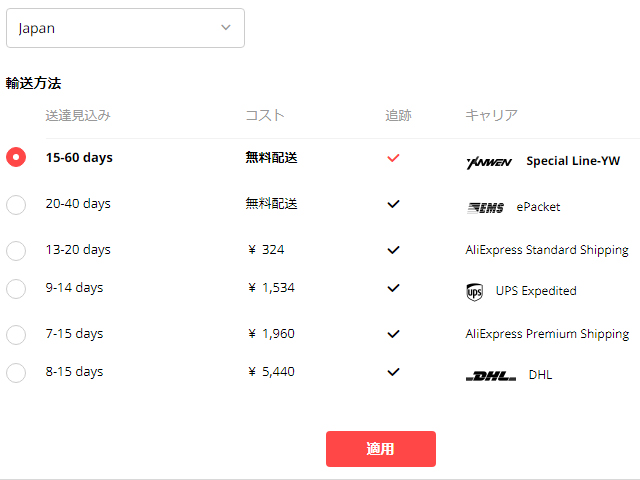Select the 8-15 days DHL radio button
Screen dimensions: 640x480
coord(16,372)
